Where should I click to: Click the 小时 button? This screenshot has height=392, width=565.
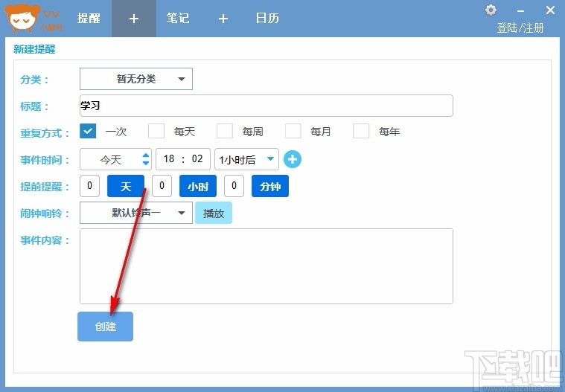pyautogui.click(x=198, y=186)
